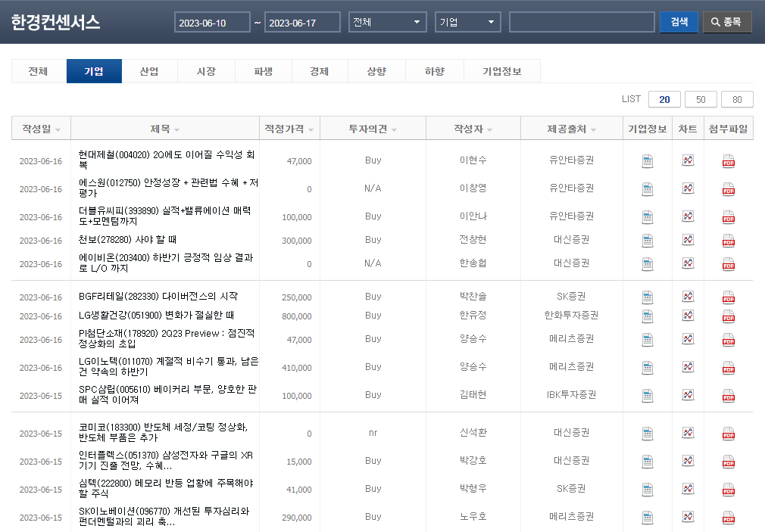Screen dimensions: 765x532
Task: Switch to the 하향 tab
Action: [x=435, y=71]
